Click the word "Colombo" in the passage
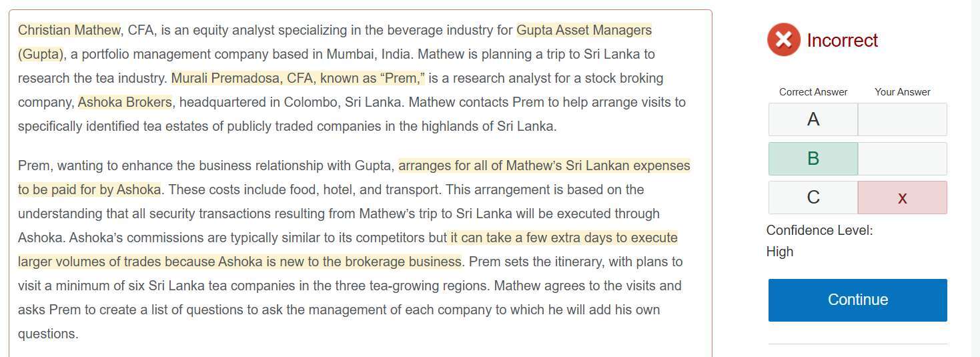980x357 pixels. [310, 102]
